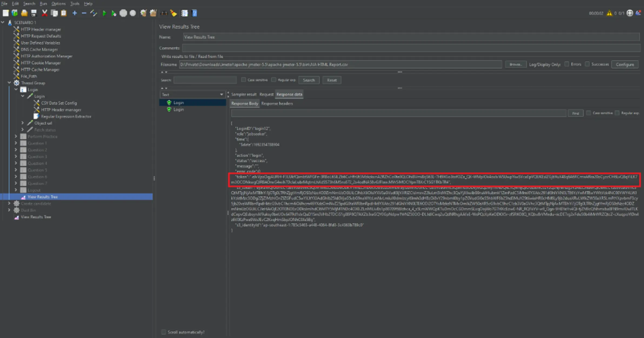This screenshot has height=338, width=644.
Task: Enable the Successes log display checkbox
Action: click(587, 64)
